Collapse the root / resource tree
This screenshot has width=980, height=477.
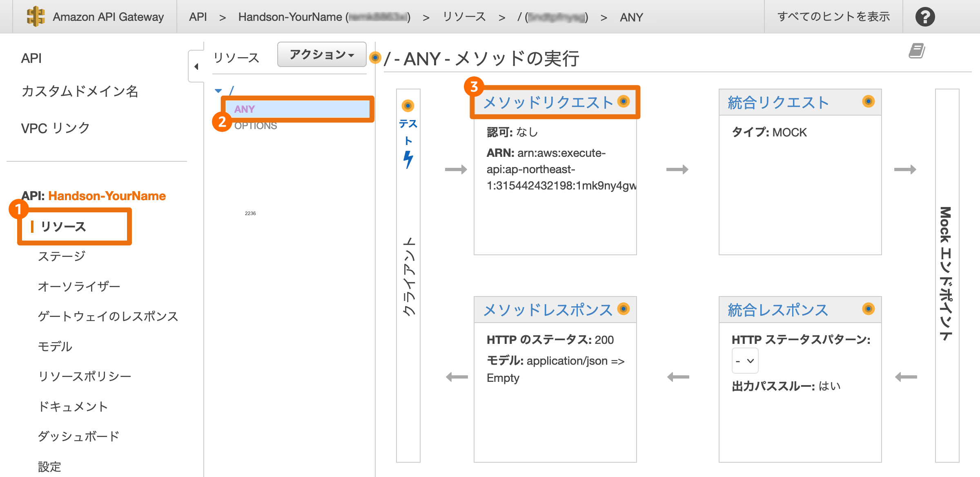218,91
